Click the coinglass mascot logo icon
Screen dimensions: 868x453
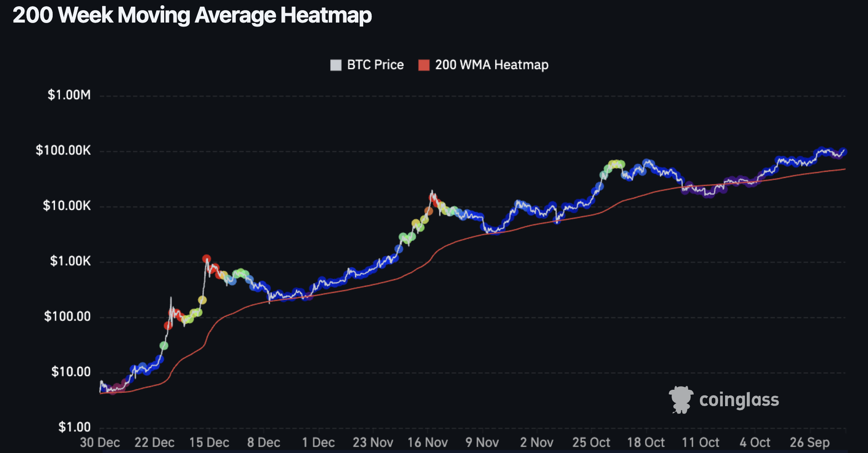click(x=681, y=399)
